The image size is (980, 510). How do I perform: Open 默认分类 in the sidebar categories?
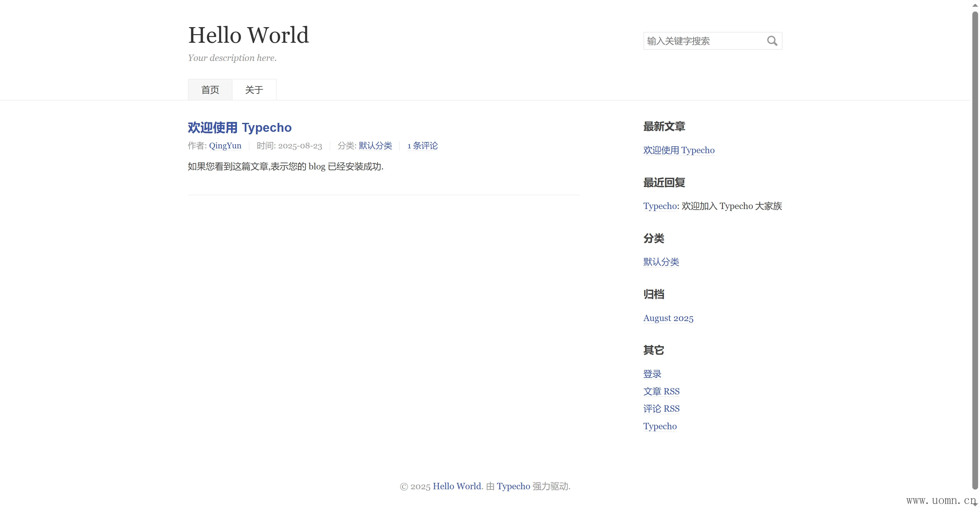tap(661, 262)
